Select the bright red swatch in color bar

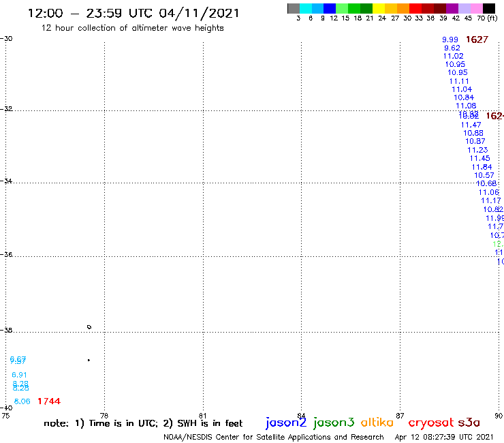click(415, 8)
